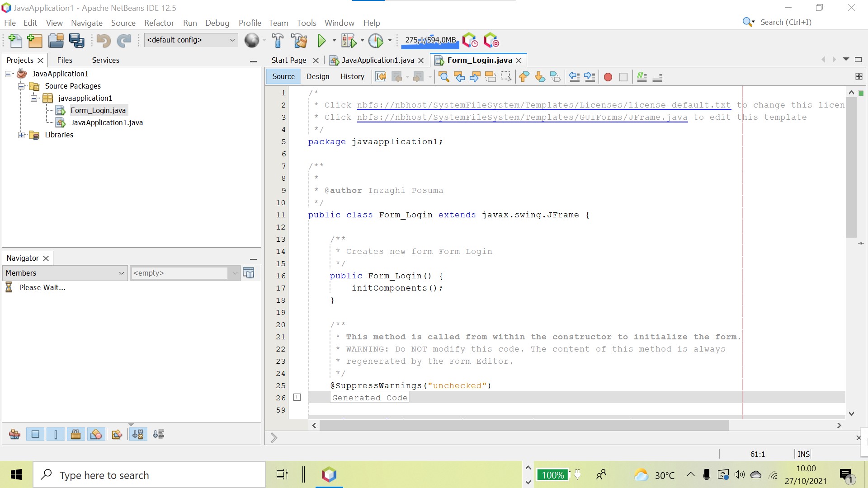Click the Start Macro Recording red circle
Image resolution: width=868 pixels, height=488 pixels.
point(608,77)
